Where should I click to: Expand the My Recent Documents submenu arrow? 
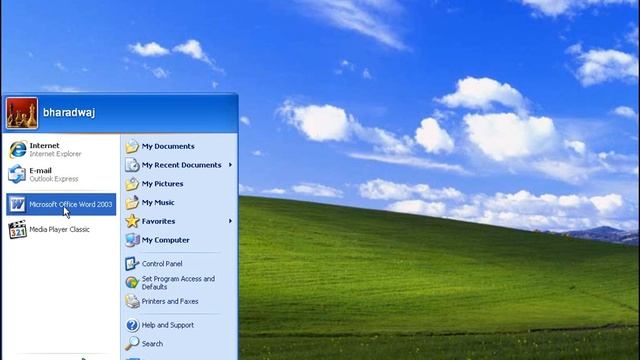click(230, 165)
